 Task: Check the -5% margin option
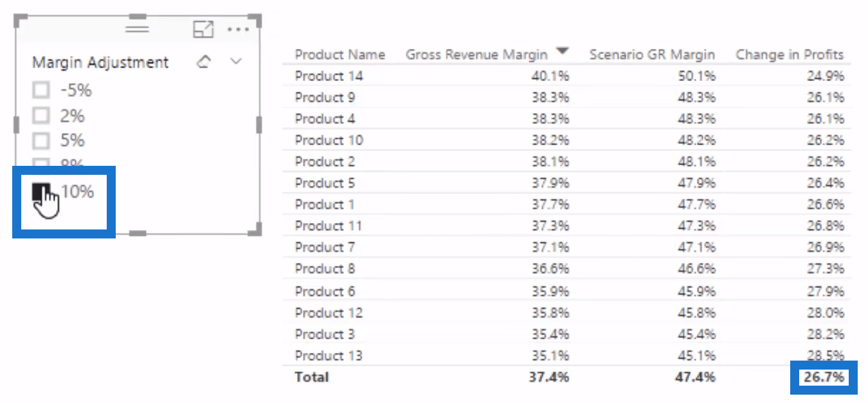41,91
